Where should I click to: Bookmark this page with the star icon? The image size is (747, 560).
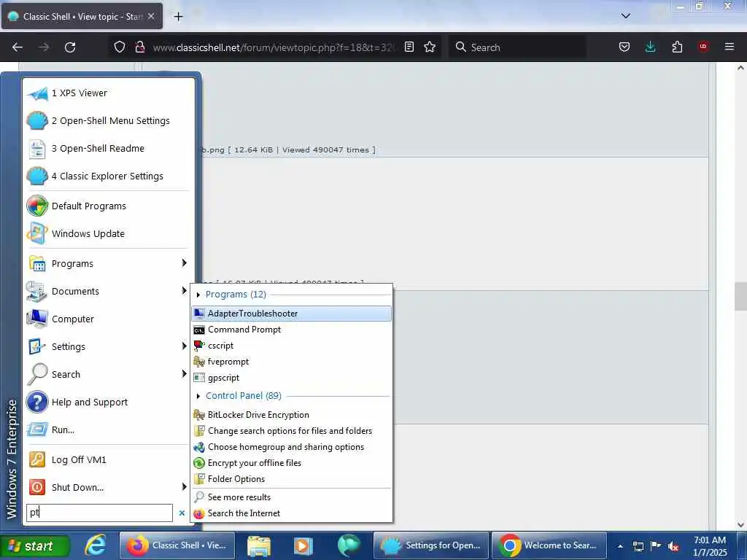[430, 47]
